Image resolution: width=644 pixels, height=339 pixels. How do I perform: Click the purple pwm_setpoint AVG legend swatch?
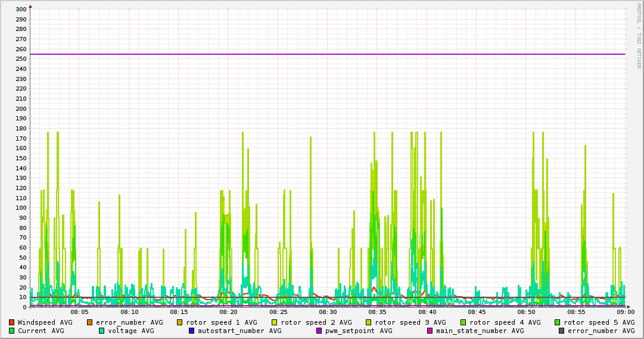point(319,331)
